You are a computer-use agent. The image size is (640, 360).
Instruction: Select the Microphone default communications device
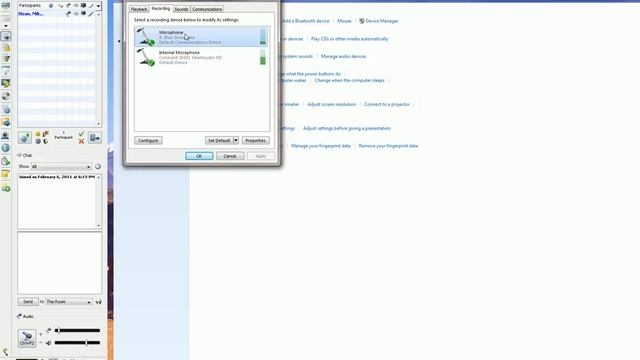click(202, 37)
